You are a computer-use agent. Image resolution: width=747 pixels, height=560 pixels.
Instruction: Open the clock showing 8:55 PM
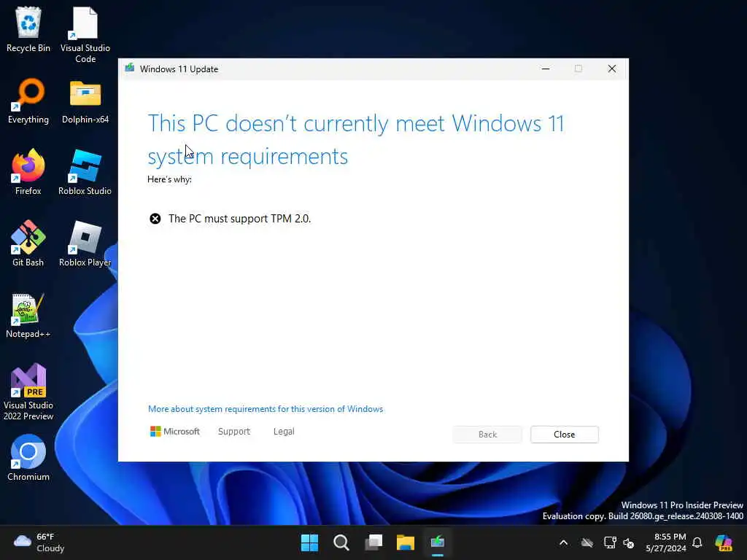[x=666, y=542]
